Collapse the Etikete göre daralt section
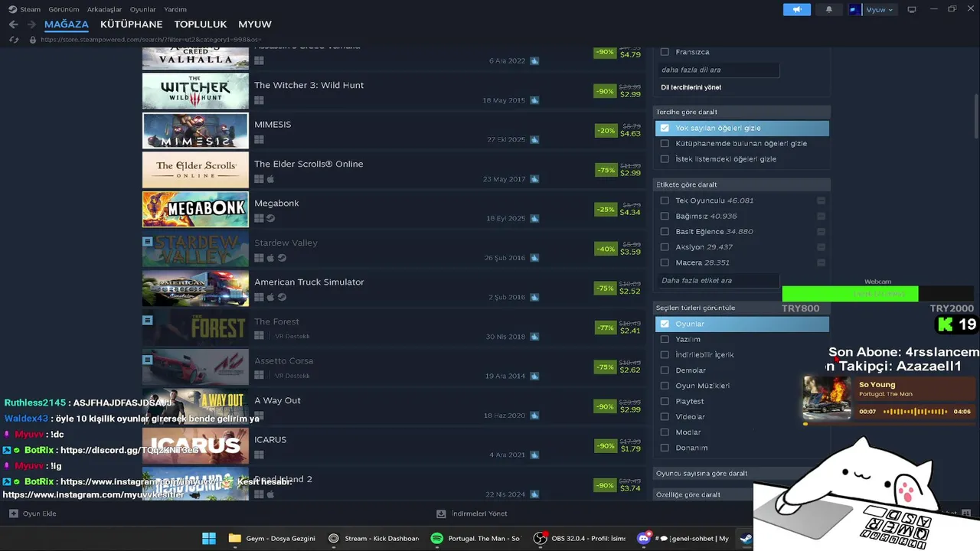 pos(742,184)
